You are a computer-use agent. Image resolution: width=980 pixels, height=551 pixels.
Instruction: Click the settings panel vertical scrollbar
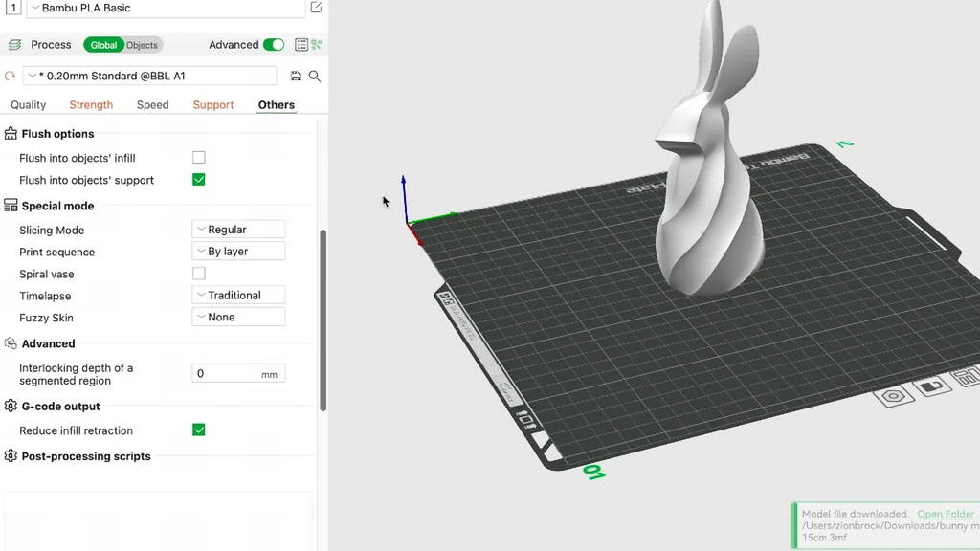click(x=323, y=320)
